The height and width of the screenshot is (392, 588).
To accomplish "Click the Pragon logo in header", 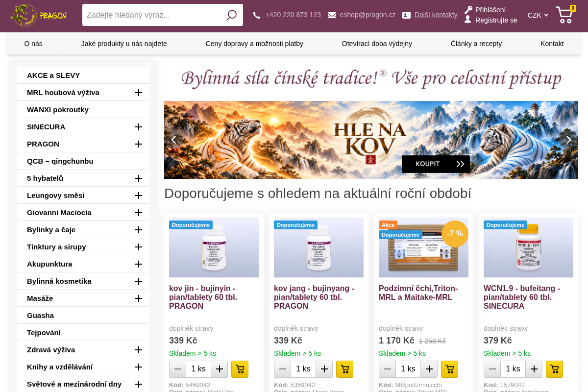I will (x=38, y=15).
